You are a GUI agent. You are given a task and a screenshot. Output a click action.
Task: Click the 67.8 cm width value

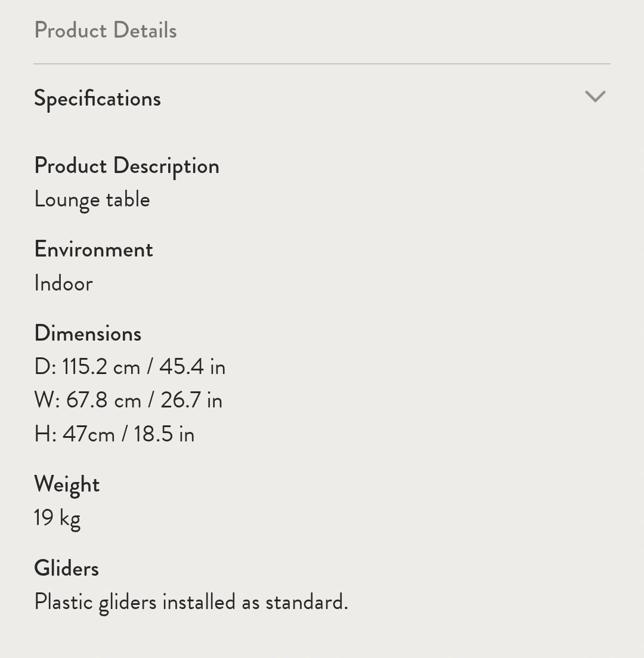coord(103,400)
